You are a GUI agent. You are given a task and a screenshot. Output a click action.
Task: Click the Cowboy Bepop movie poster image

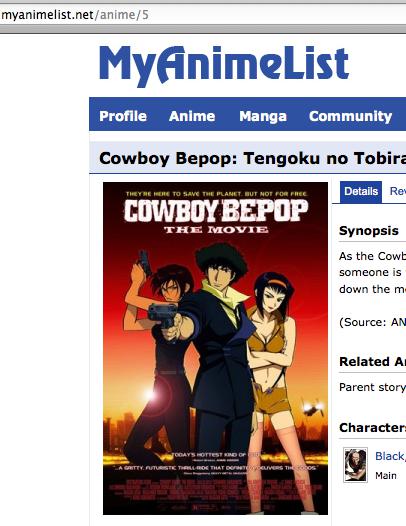coord(215,348)
